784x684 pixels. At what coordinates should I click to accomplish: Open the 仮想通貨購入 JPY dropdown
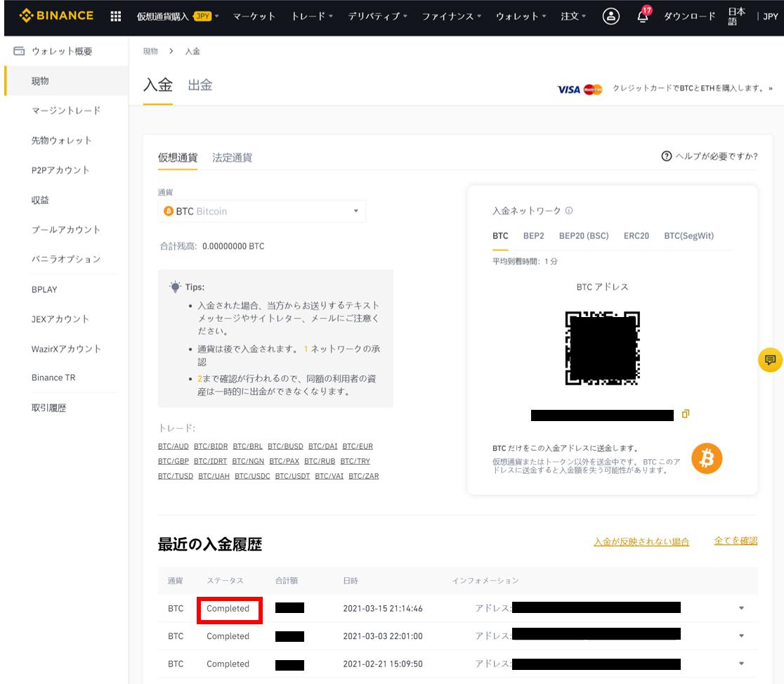tap(178, 16)
